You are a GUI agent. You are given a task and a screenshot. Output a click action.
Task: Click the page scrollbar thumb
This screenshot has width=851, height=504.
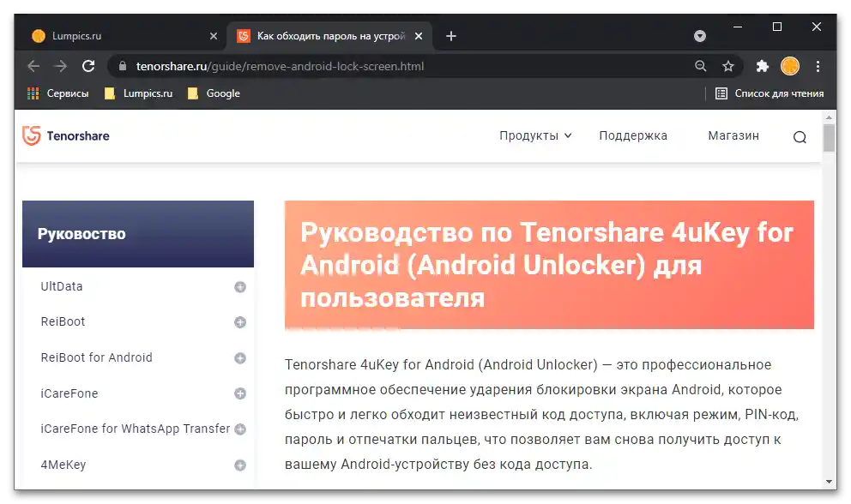coord(829,138)
